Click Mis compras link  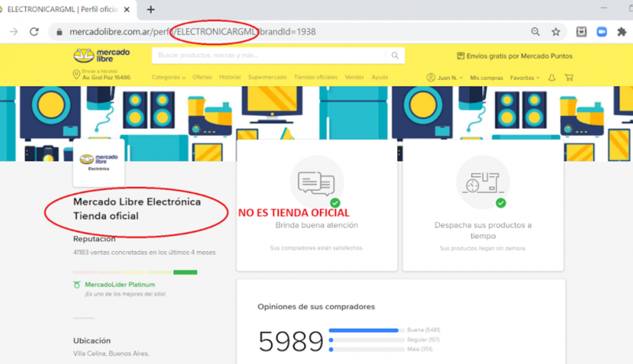pyautogui.click(x=486, y=78)
